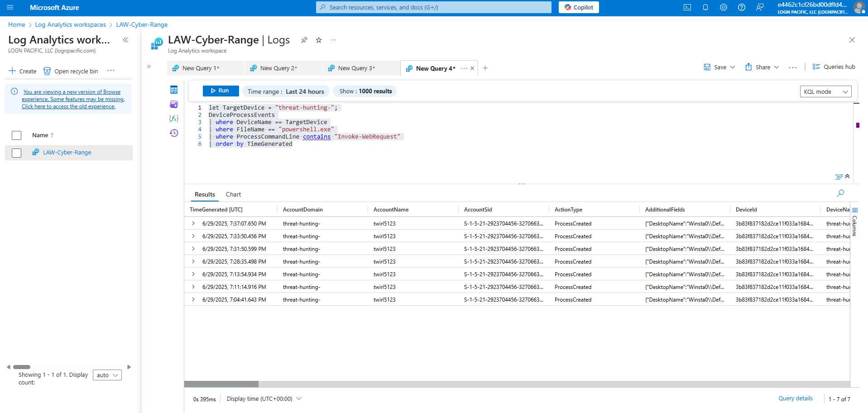Close the LAW-Cyber-Range Logs blade
868x413 pixels.
tap(852, 40)
